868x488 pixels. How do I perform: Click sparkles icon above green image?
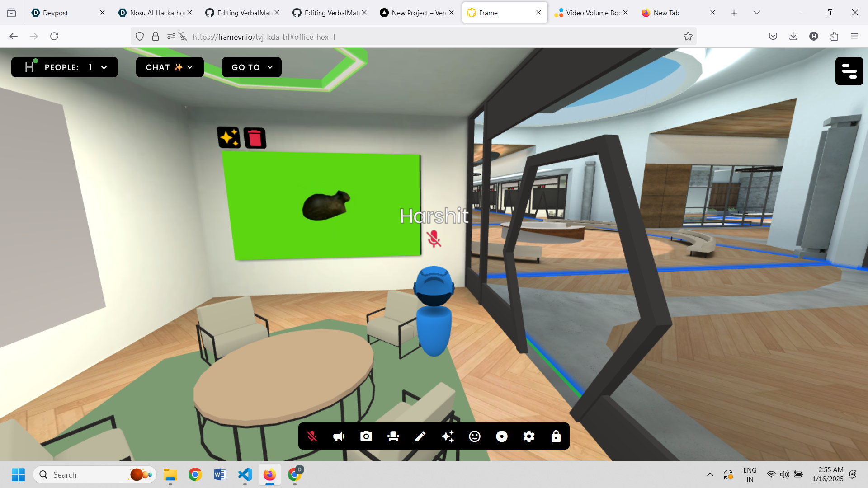coord(229,137)
